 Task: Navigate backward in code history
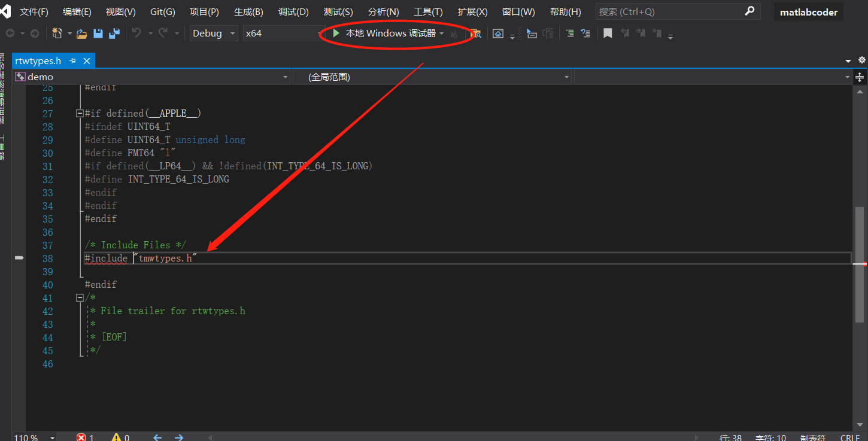pos(11,33)
